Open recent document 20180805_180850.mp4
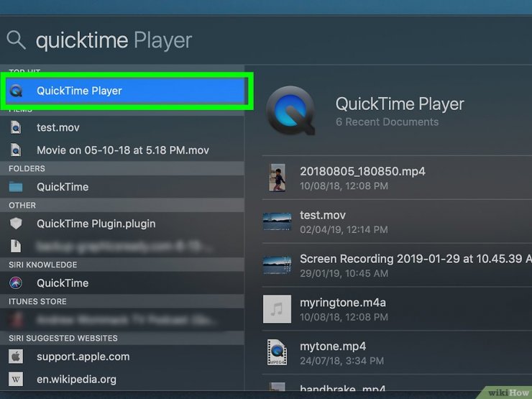532x399 pixels. coord(397,178)
